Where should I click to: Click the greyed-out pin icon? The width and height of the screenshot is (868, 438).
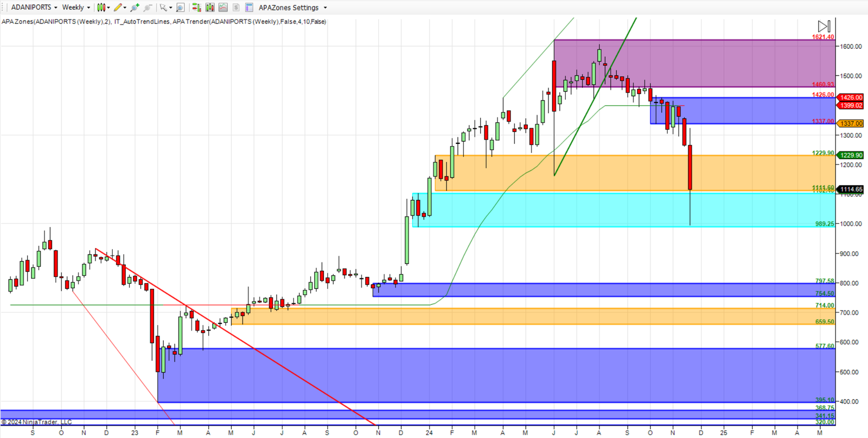148,8
